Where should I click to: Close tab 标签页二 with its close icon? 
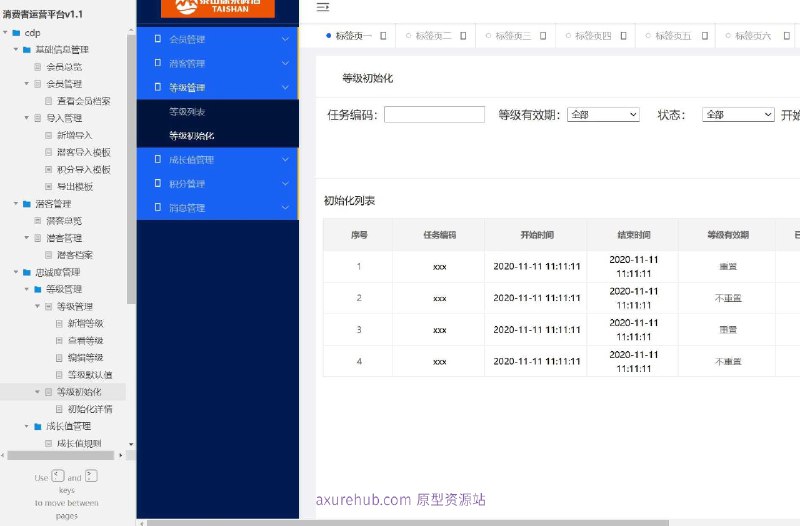click(463, 36)
